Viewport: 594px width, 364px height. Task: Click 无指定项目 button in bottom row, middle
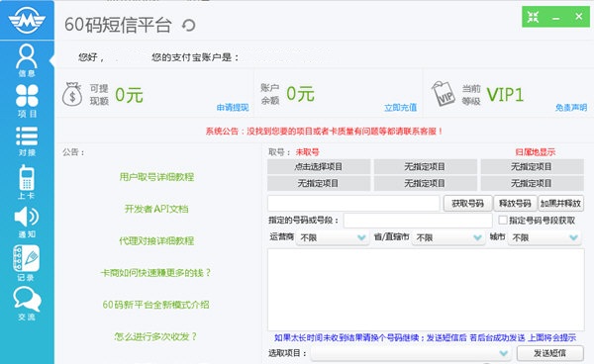click(425, 183)
